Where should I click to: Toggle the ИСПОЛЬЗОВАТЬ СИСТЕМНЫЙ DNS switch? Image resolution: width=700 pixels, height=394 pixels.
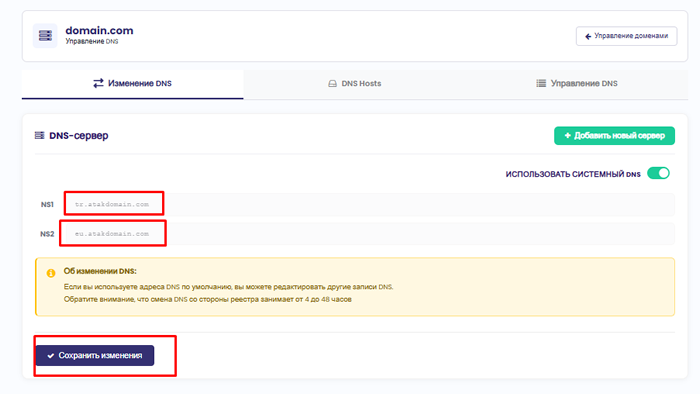[658, 173]
